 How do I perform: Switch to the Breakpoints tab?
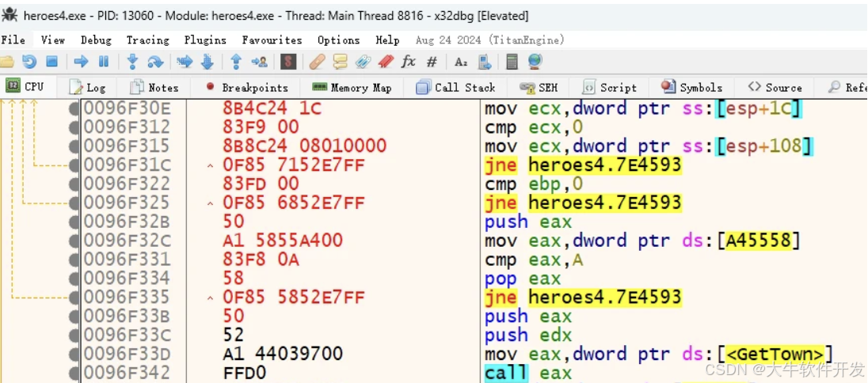click(247, 88)
